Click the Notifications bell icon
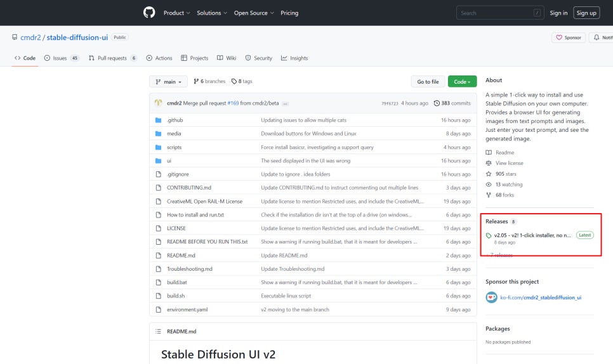 point(597,37)
